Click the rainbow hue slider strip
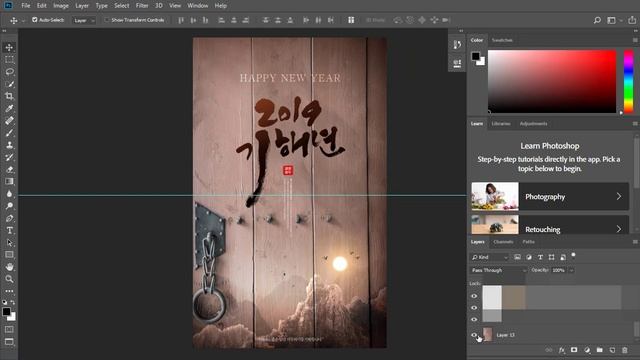This screenshot has width=640, height=360. tap(629, 81)
